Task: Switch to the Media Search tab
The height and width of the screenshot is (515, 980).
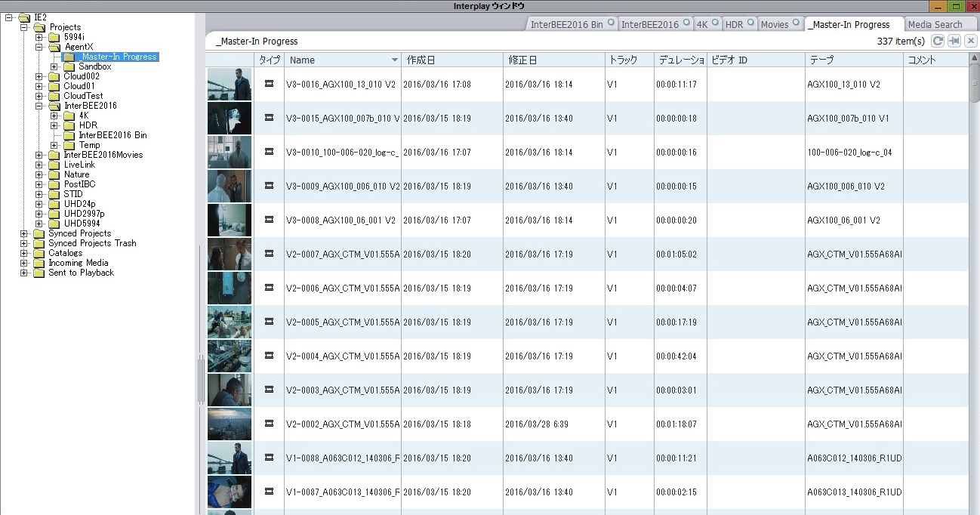Action: click(x=935, y=25)
